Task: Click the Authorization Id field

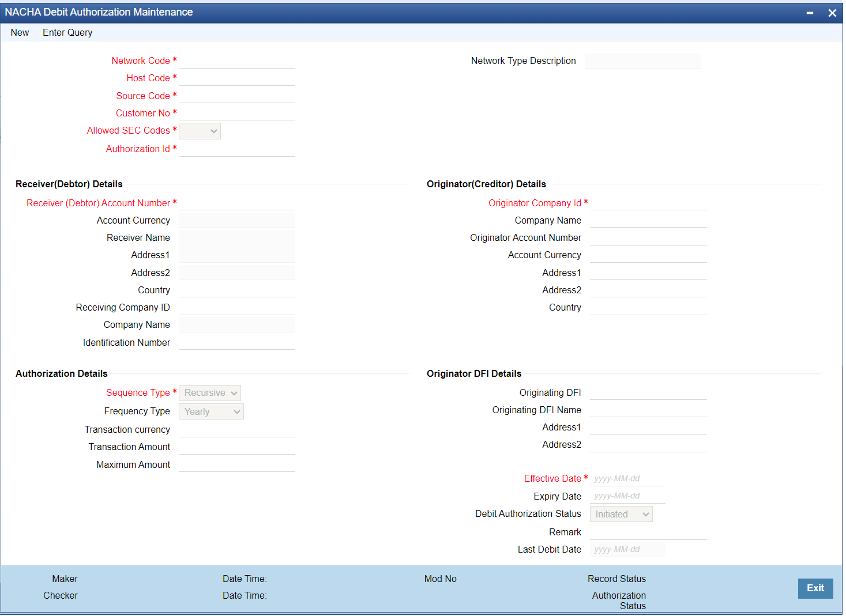Action: click(237, 149)
